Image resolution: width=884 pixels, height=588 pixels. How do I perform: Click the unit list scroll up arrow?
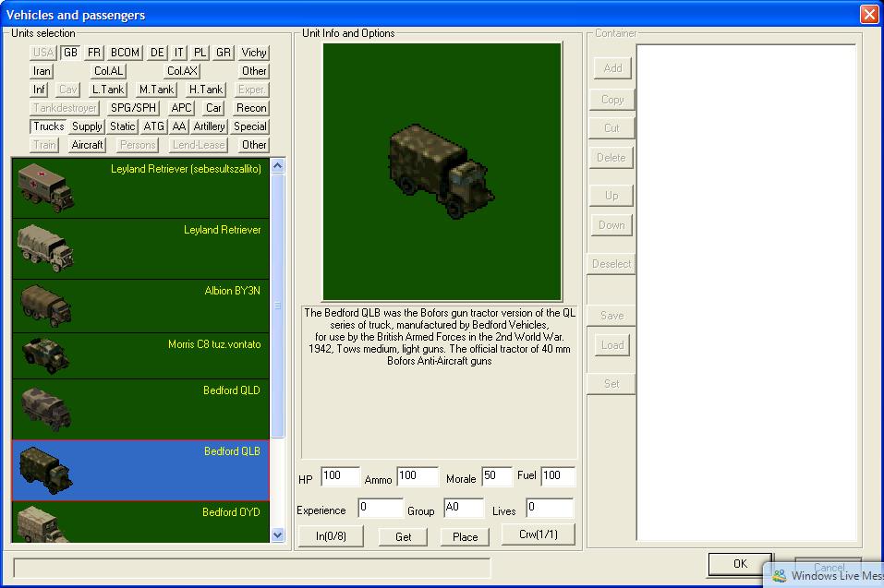(x=278, y=165)
